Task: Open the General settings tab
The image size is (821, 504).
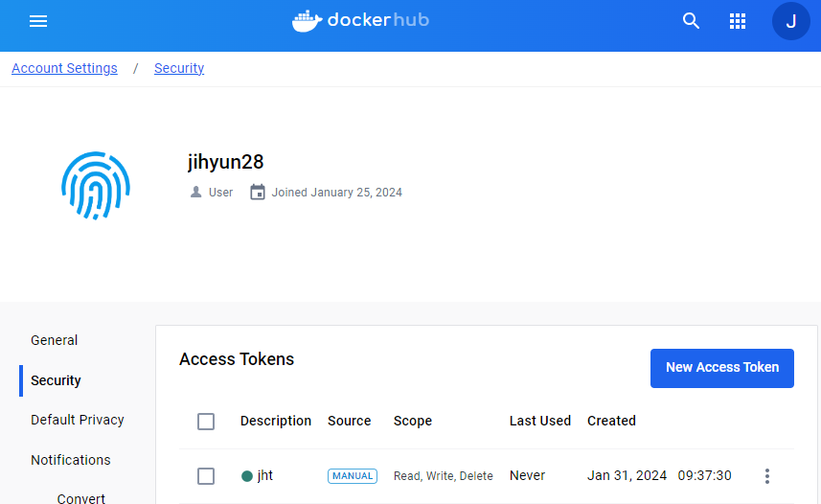Action: [x=54, y=340]
